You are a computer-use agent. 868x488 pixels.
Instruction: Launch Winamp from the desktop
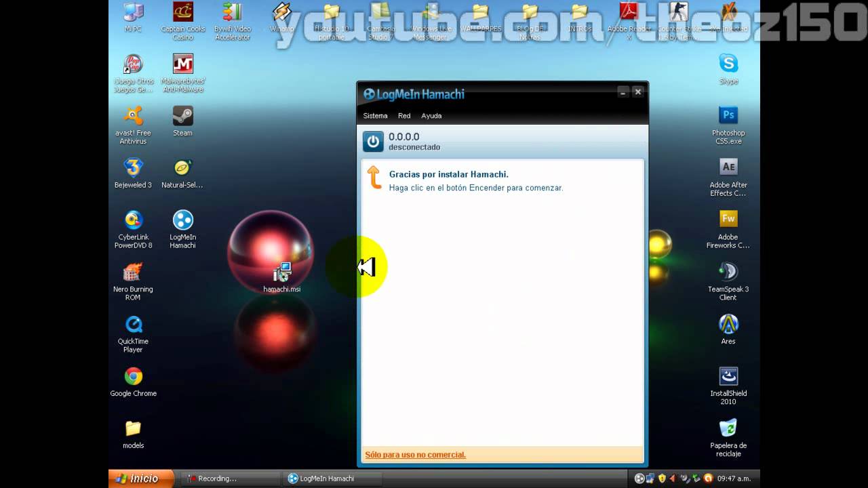[281, 18]
